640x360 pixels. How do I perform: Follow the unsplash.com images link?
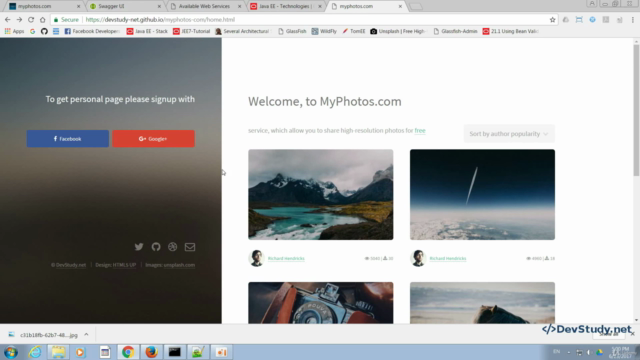click(x=179, y=265)
